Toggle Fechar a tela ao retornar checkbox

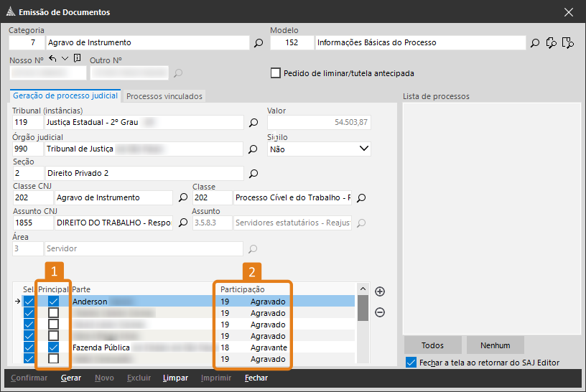tap(411, 362)
